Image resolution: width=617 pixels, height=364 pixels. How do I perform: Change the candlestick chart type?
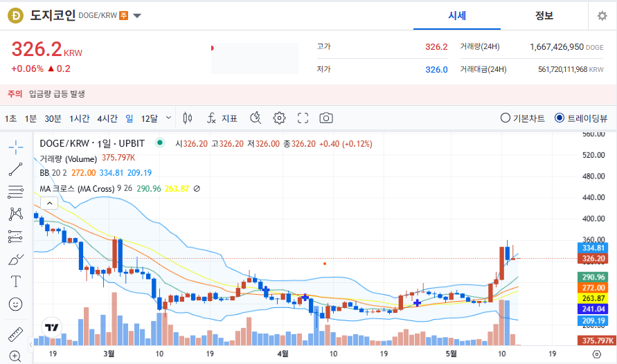[x=188, y=118]
